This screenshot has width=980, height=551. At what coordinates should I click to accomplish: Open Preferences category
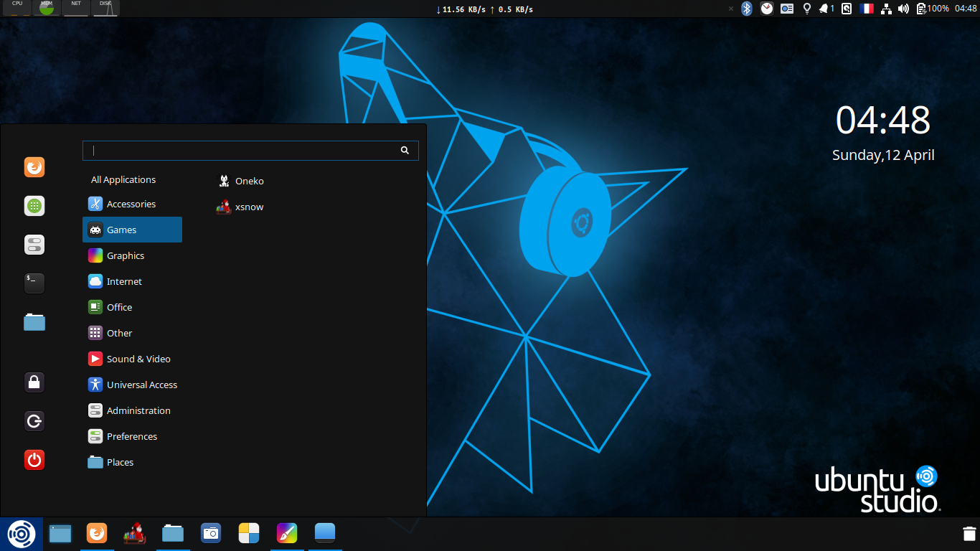(132, 436)
